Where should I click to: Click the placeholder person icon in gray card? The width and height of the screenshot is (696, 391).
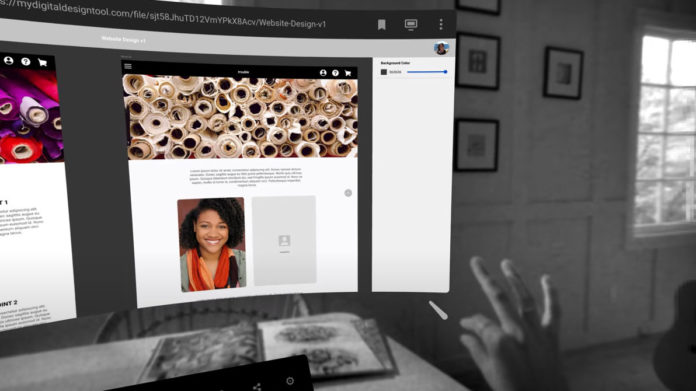point(284,241)
